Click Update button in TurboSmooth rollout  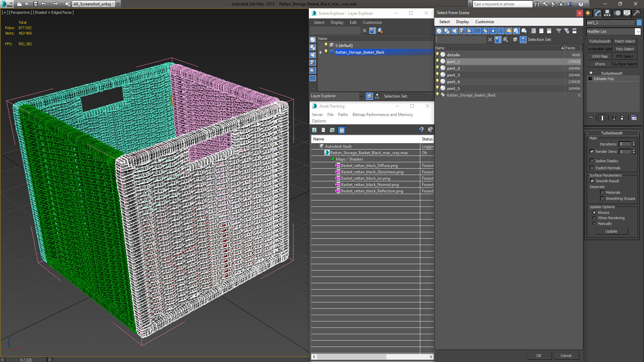pos(611,231)
